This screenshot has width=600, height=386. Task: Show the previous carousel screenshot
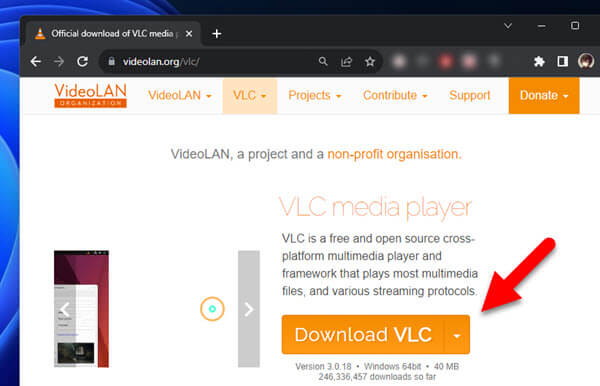65,309
